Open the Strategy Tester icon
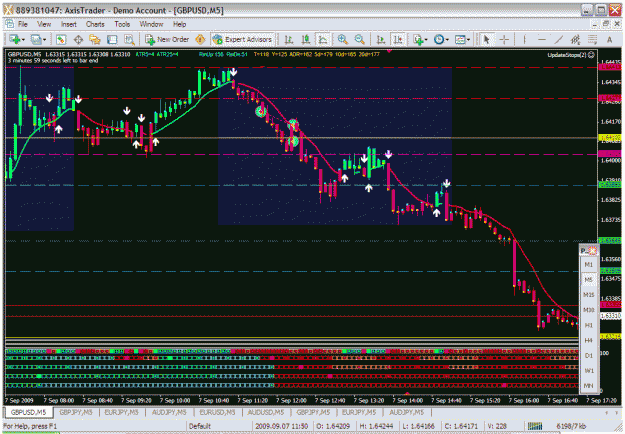Screen dimensions: 625x434 (x=129, y=39)
